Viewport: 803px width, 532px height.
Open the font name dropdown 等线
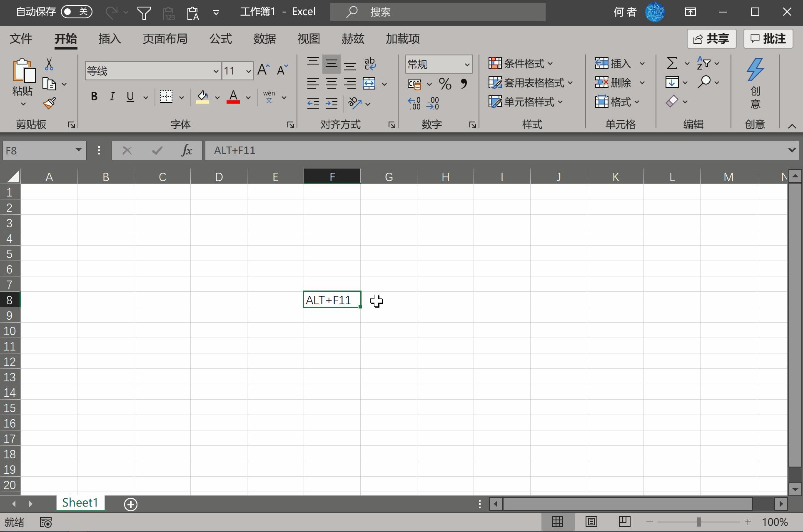tap(216, 71)
